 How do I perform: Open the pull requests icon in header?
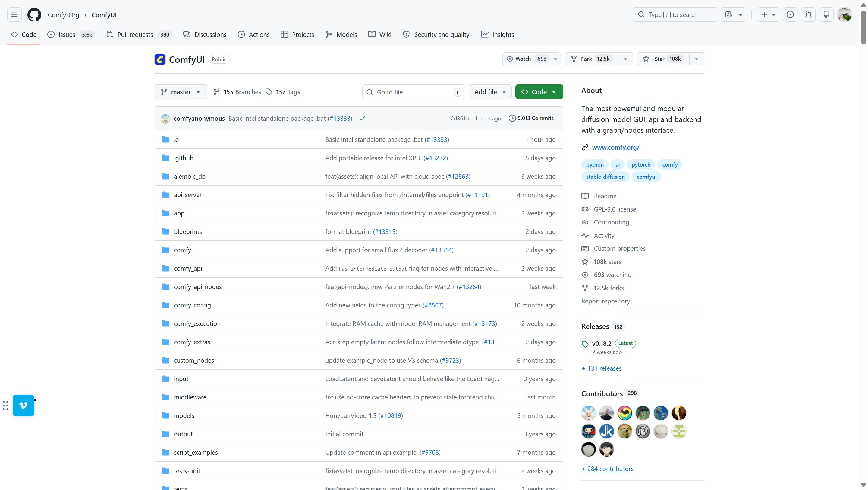(x=808, y=14)
